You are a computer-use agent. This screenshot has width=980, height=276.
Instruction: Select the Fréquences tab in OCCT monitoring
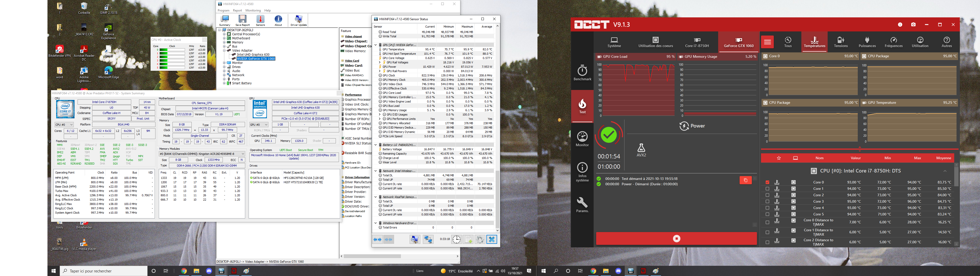(x=894, y=42)
